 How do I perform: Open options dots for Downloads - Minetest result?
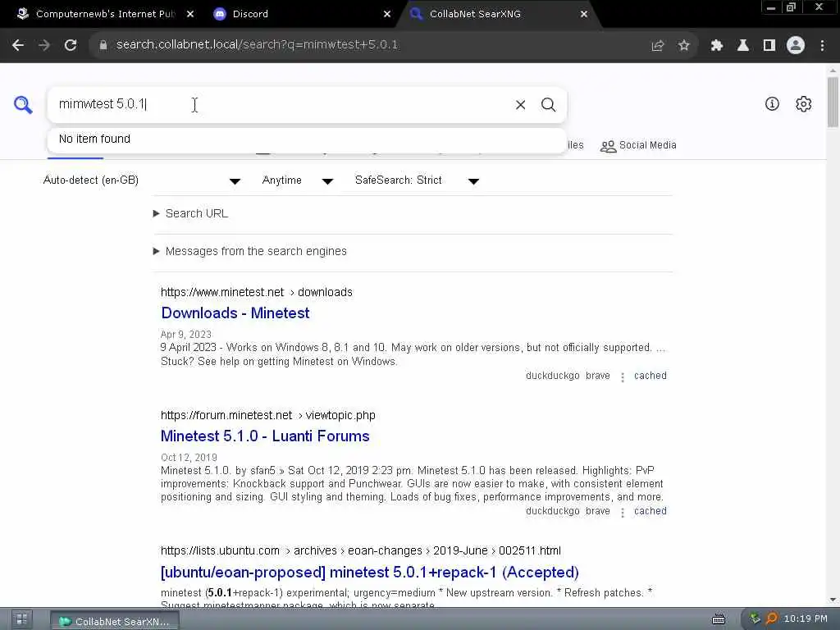(623, 377)
